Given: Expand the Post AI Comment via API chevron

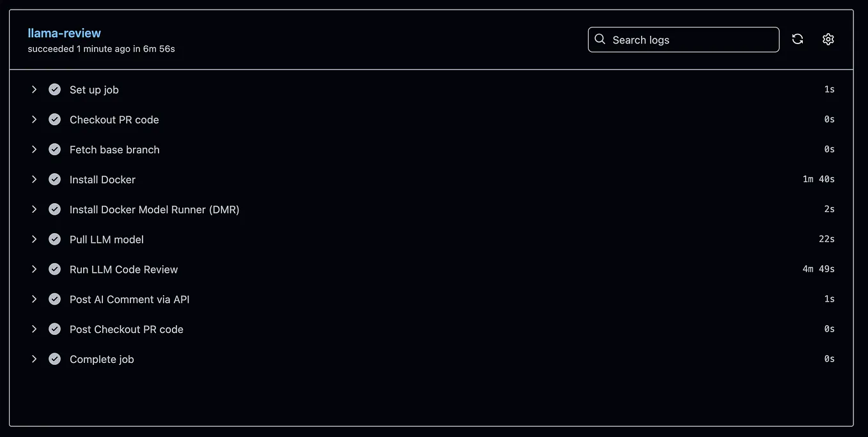Looking at the screenshot, I should point(34,299).
